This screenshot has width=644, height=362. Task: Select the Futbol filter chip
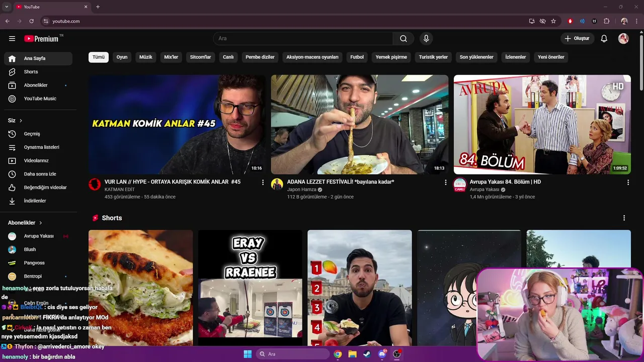357,57
